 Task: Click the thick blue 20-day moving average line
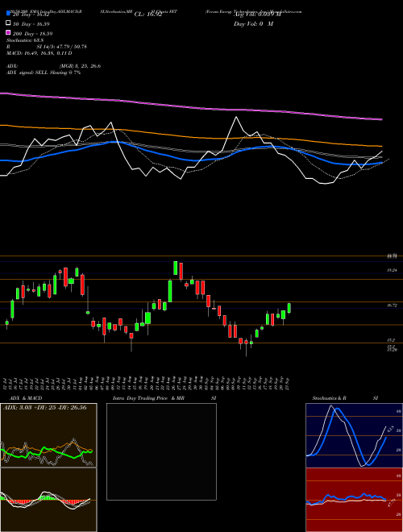click(190, 160)
